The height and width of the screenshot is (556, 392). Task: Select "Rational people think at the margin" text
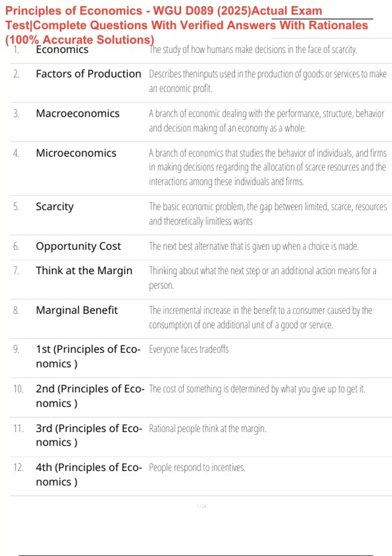(207, 428)
